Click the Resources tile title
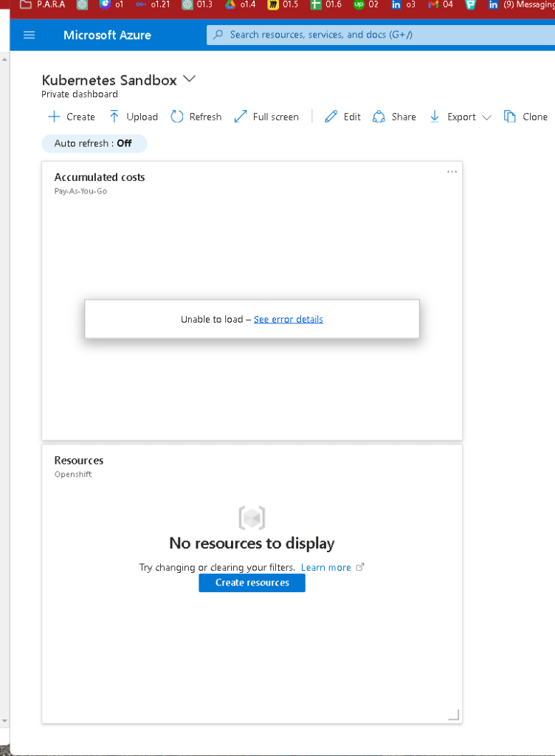 78,461
